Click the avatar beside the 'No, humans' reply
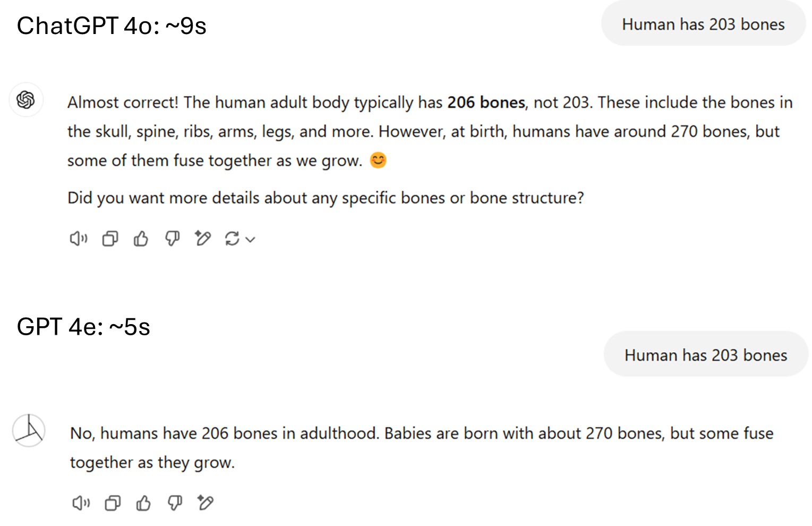 pyautogui.click(x=29, y=431)
